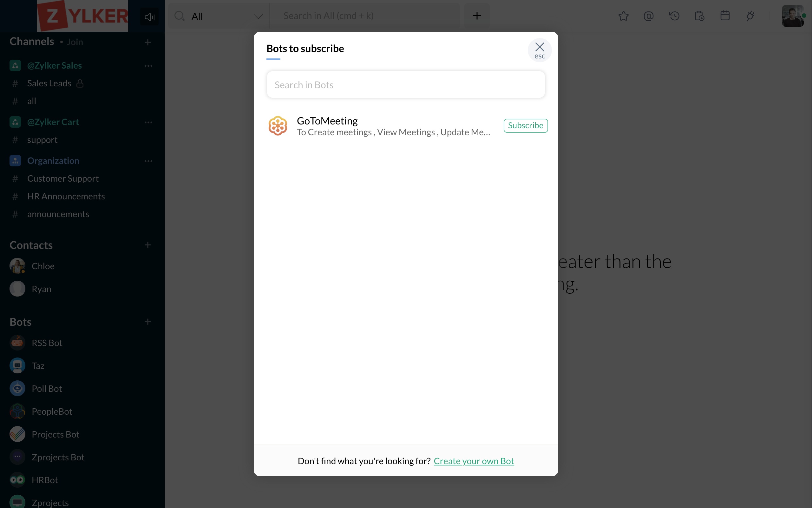812x508 pixels.
Task: Click the Zylker logo
Action: tap(82, 16)
